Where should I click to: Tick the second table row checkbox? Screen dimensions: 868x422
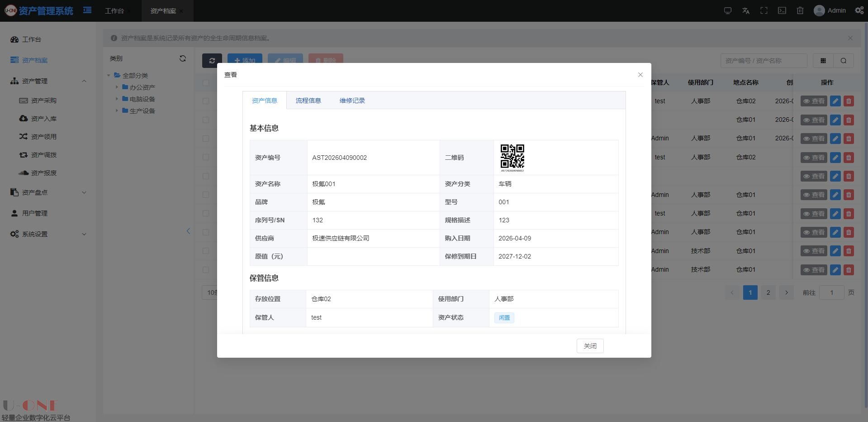[206, 120]
